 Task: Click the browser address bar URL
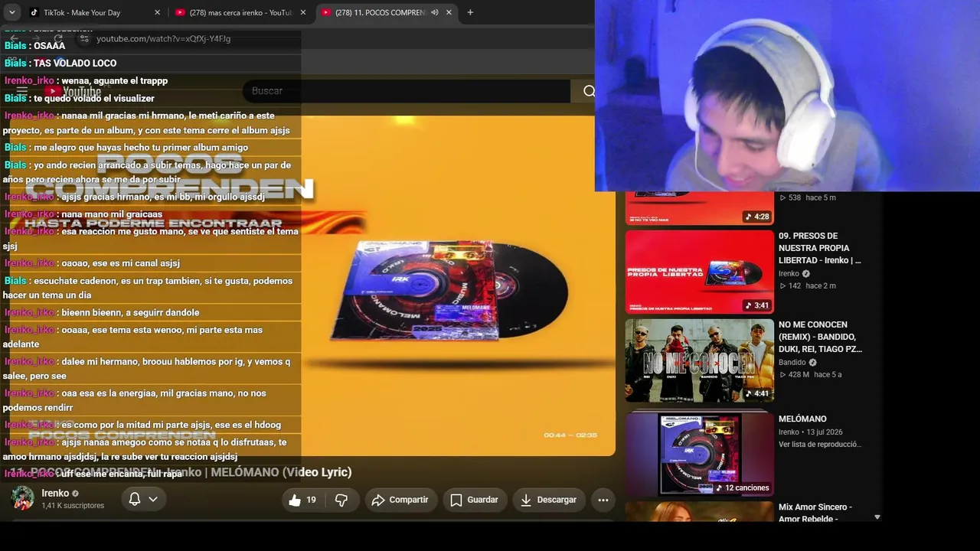click(163, 38)
